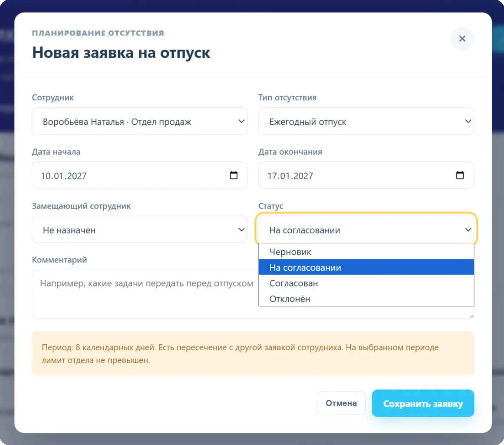Select Отклонён status option
Screen dimensions: 504x445
click(366, 299)
